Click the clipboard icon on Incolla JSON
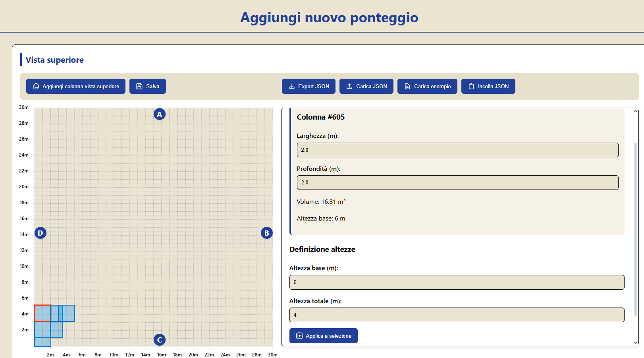This screenshot has width=644, height=358. point(471,86)
